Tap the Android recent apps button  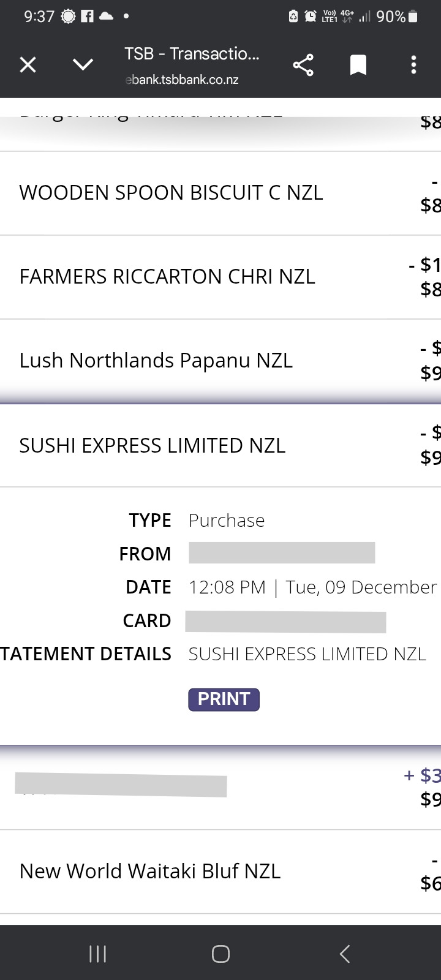pyautogui.click(x=98, y=954)
